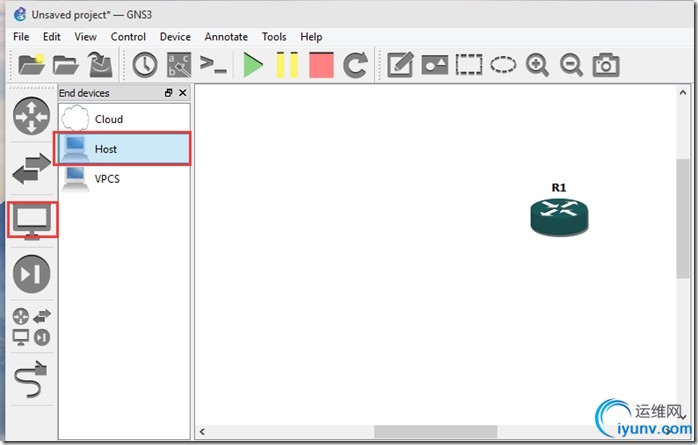The height and width of the screenshot is (445, 698).
Task: Click the scroll up arrow of canvas
Action: [x=682, y=93]
